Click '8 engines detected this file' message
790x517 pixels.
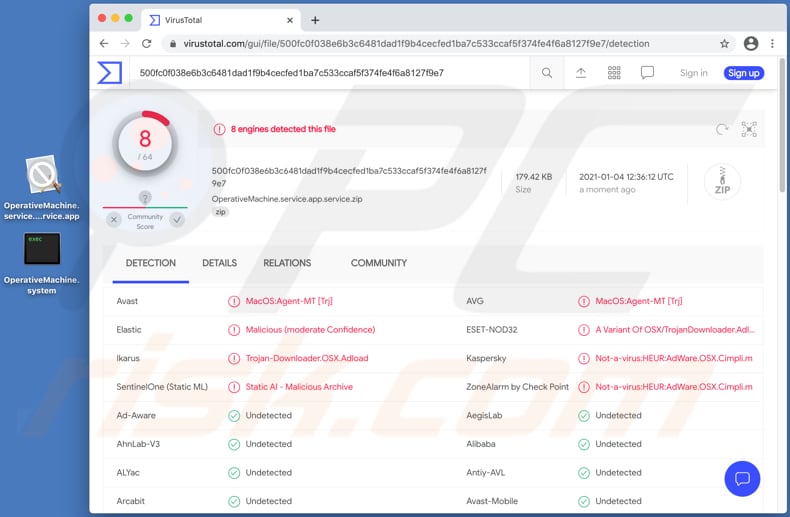pos(283,130)
